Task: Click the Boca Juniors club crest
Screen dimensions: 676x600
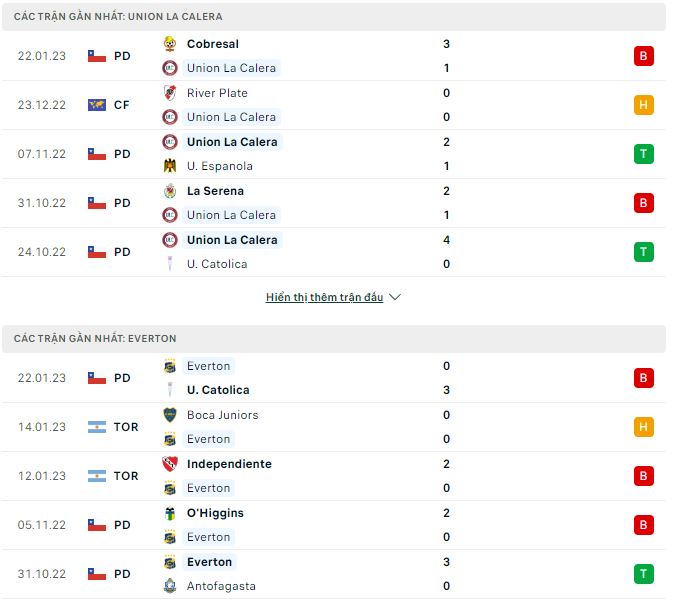Action: [170, 415]
